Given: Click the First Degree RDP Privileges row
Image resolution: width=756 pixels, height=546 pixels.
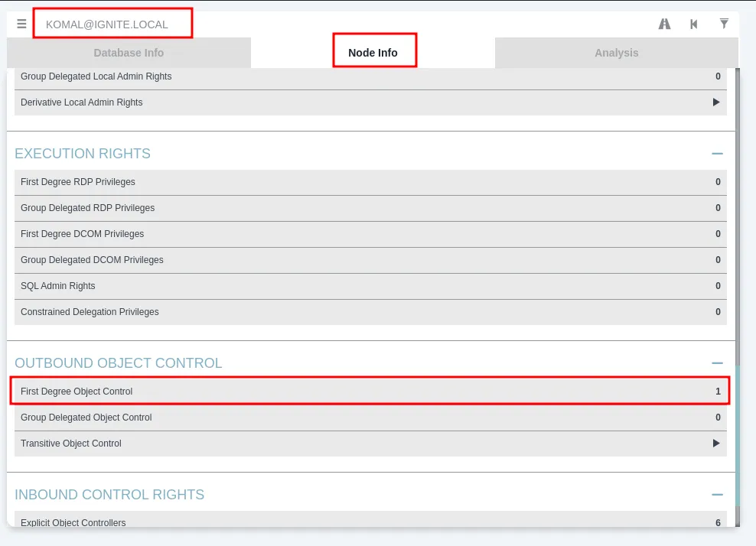Looking at the screenshot, I should (x=370, y=181).
